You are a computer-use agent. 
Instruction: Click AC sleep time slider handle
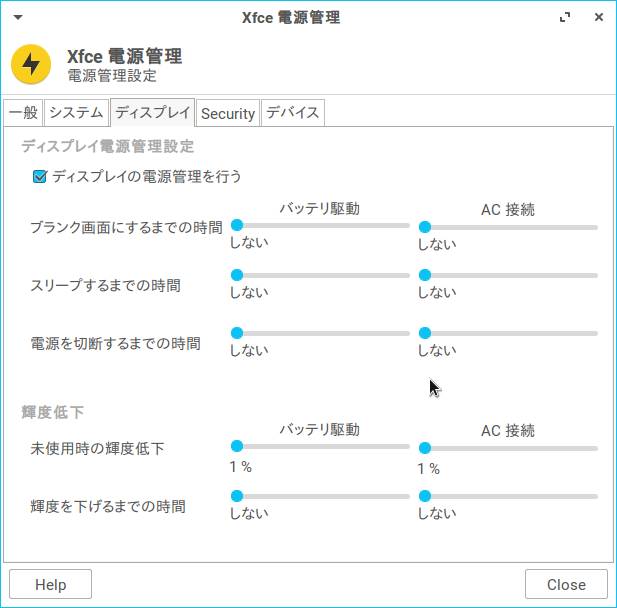[425, 275]
